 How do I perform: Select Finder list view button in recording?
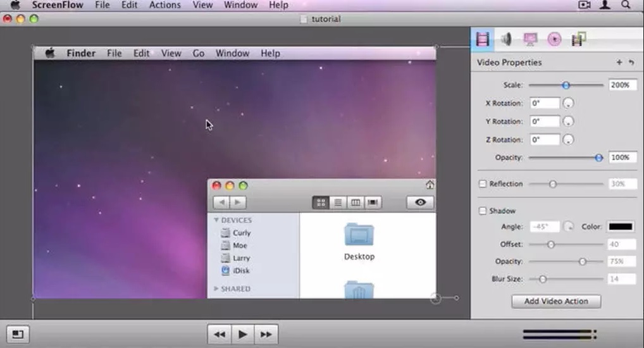coord(338,202)
